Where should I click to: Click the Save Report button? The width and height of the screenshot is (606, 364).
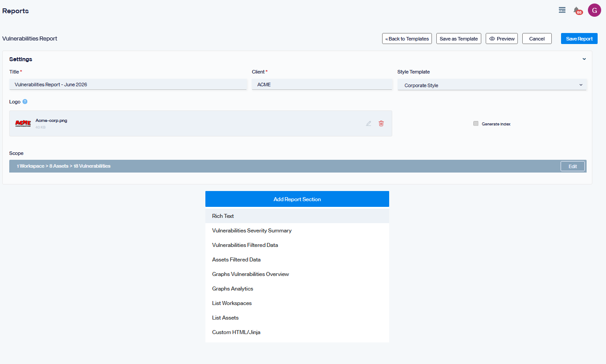[579, 39]
